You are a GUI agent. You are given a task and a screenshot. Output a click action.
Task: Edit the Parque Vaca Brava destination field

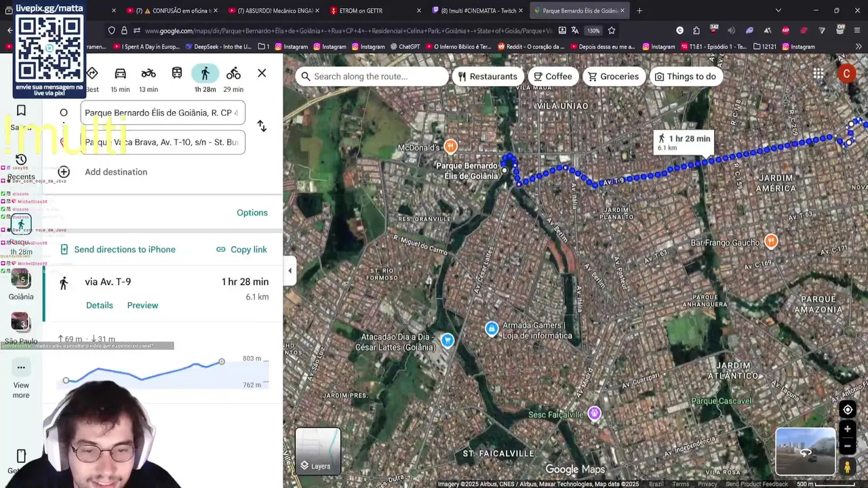[163, 142]
